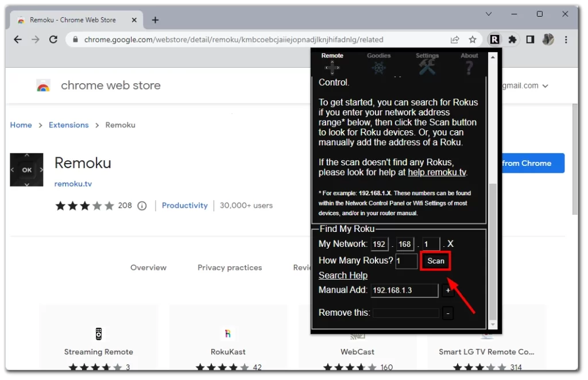This screenshot has height=380, width=588.
Task: Click the Remove this field
Action: 406,313
